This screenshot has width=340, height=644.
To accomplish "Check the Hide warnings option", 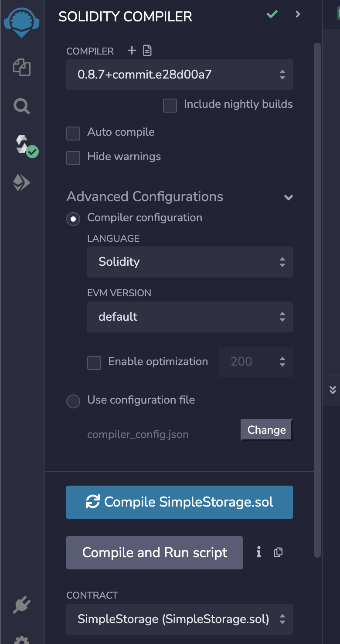I will (73, 158).
